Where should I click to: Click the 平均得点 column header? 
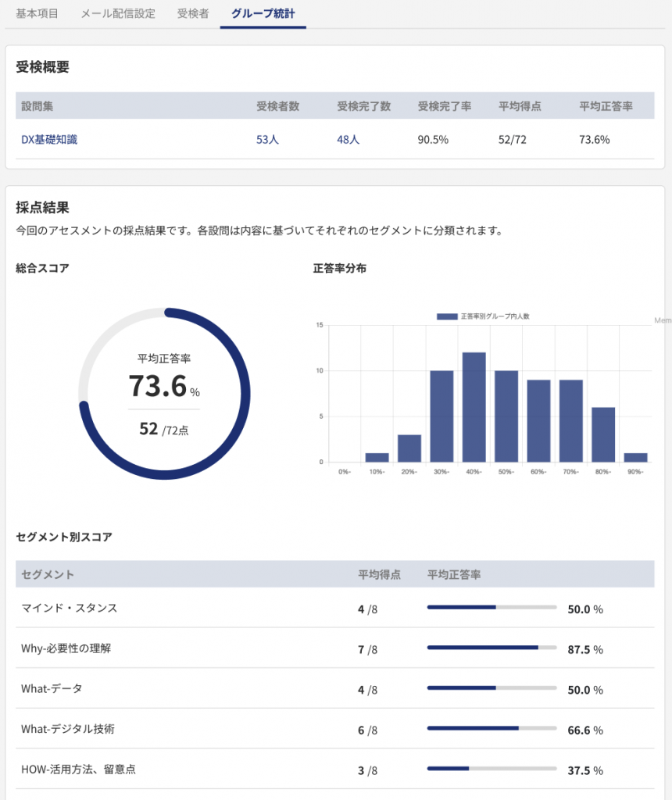coord(379,575)
